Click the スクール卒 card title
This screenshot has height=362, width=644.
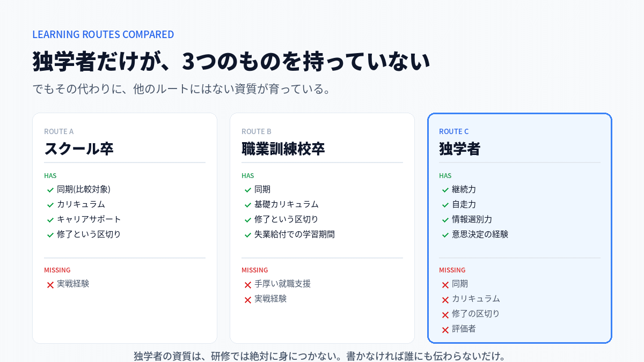(79, 149)
